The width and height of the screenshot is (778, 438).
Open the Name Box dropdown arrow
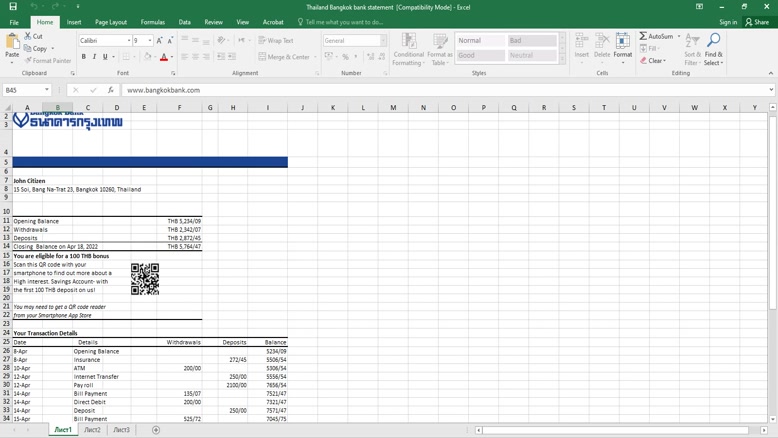(47, 90)
